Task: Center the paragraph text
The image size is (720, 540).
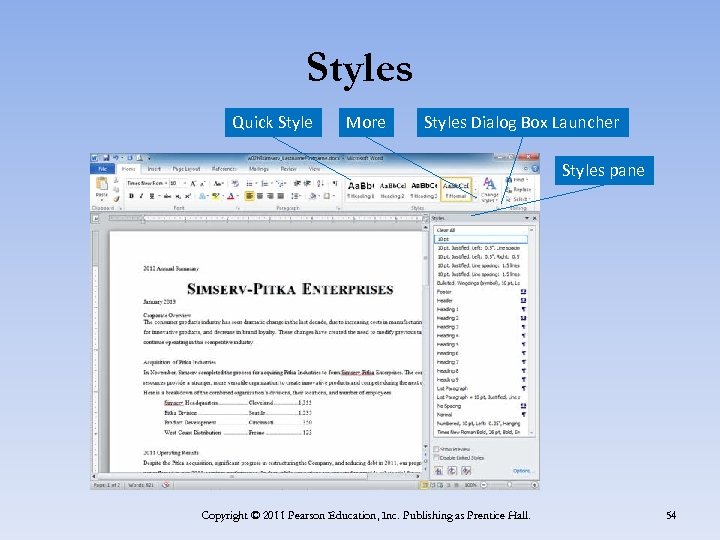Action: (260, 196)
